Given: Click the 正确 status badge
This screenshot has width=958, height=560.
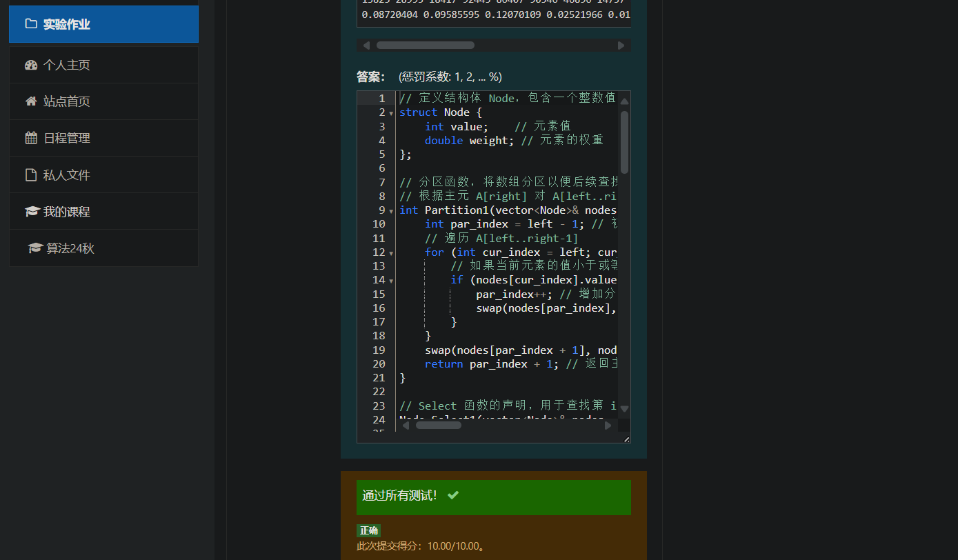Looking at the screenshot, I should point(368,530).
